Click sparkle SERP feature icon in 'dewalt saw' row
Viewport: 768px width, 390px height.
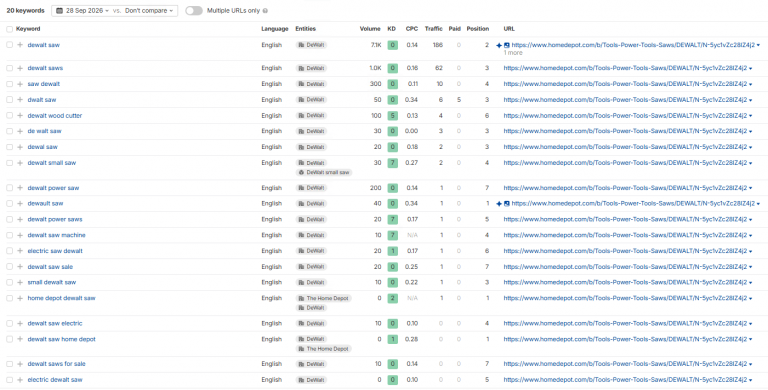[x=499, y=45]
